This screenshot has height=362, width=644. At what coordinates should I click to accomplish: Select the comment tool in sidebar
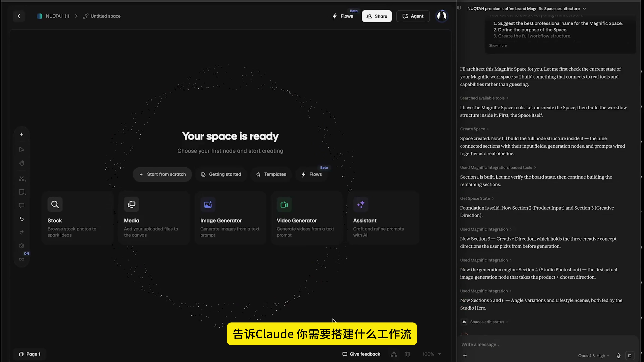coord(21,206)
